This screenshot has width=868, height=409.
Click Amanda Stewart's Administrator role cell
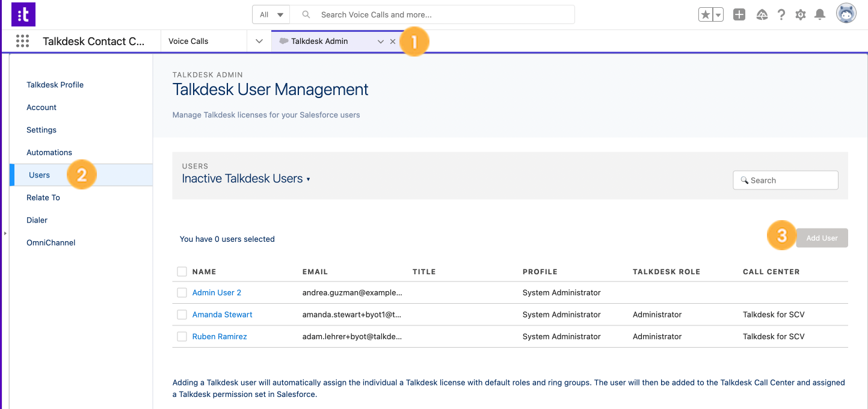[x=657, y=315]
